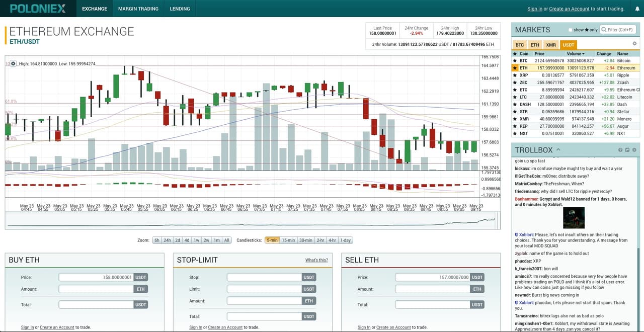Open Markets panel settings gear
The image size is (644, 332).
634,44
